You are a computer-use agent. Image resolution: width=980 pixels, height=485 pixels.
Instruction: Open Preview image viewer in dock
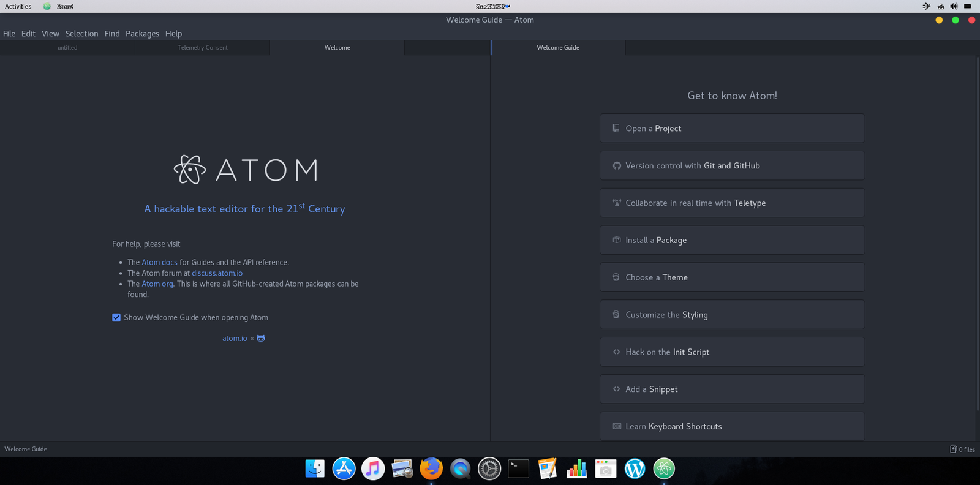pos(402,468)
